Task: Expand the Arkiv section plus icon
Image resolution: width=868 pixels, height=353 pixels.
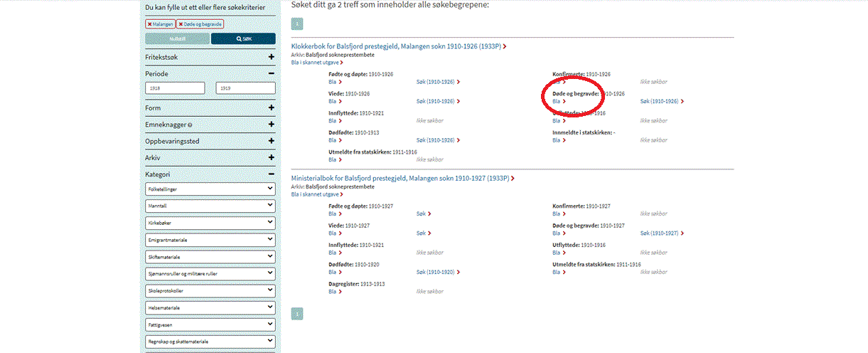Action: point(272,158)
